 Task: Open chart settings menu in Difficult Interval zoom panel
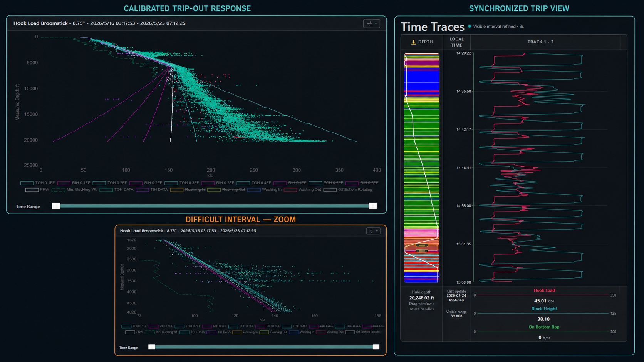(373, 231)
